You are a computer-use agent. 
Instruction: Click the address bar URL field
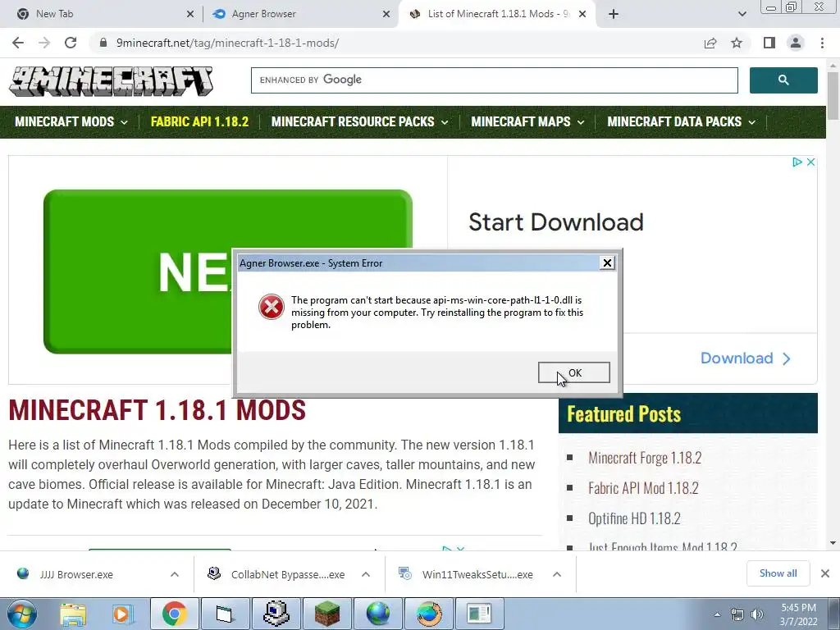coord(396,43)
